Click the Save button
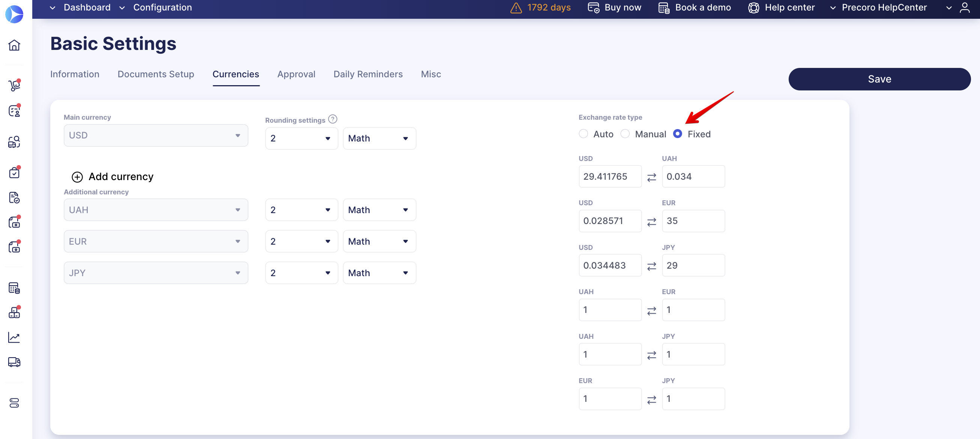The width and height of the screenshot is (980, 439). point(879,79)
